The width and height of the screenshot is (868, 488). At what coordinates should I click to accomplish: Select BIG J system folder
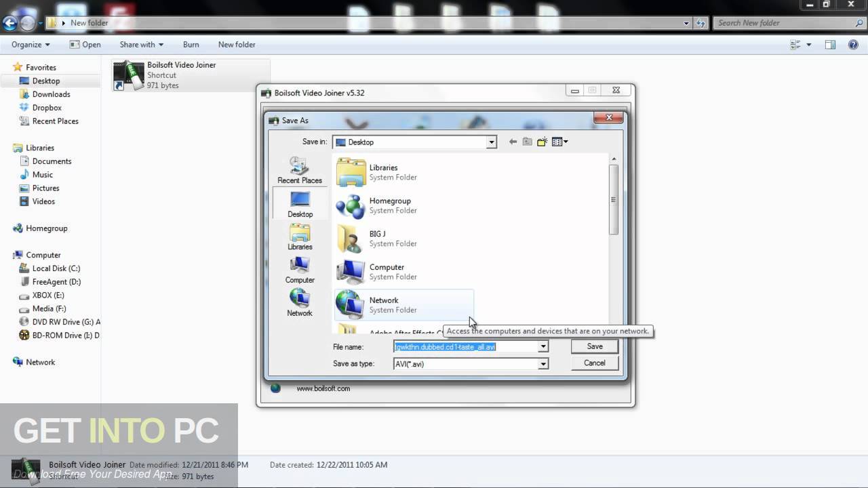(403, 239)
